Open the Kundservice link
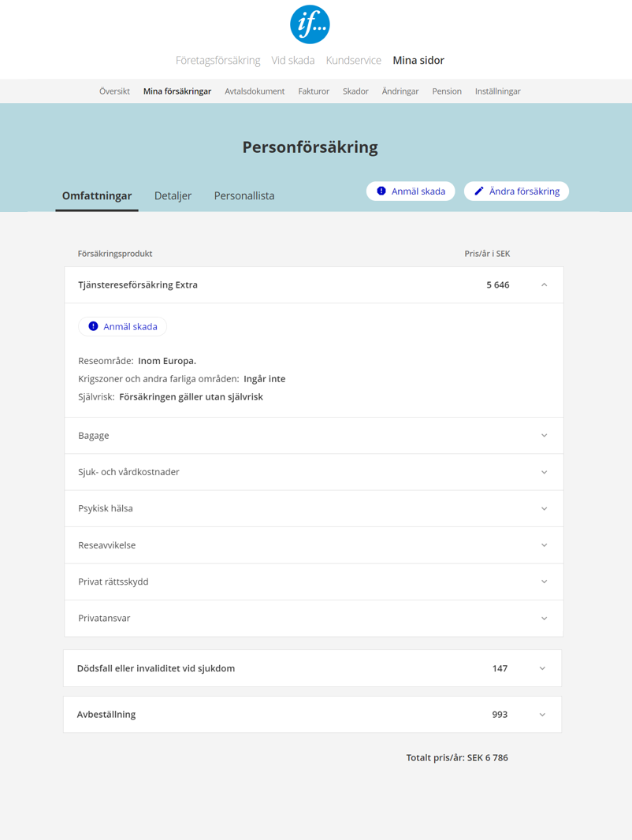 tap(353, 60)
